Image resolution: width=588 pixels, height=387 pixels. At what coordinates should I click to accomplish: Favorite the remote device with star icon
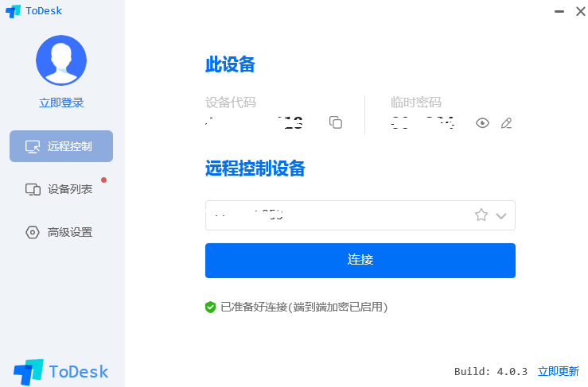pyautogui.click(x=481, y=215)
